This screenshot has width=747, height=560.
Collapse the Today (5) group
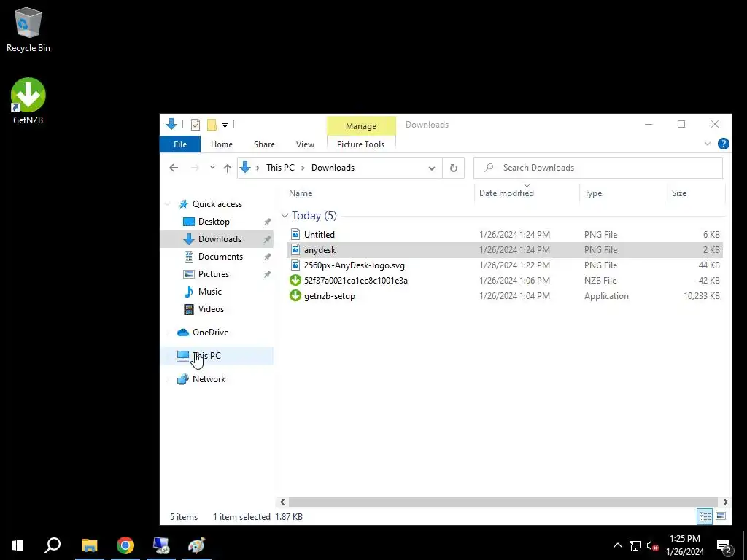pos(285,216)
